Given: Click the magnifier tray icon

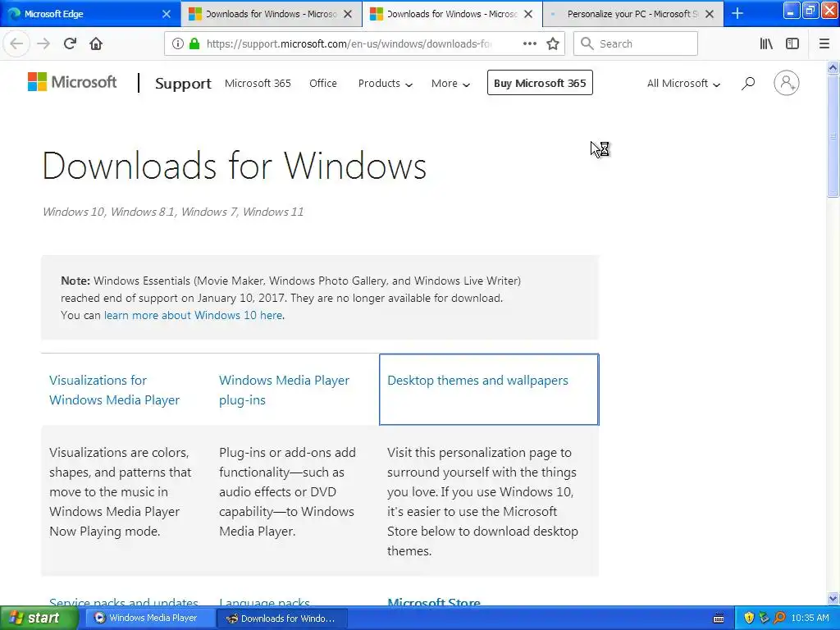Looking at the screenshot, I should point(779,618).
